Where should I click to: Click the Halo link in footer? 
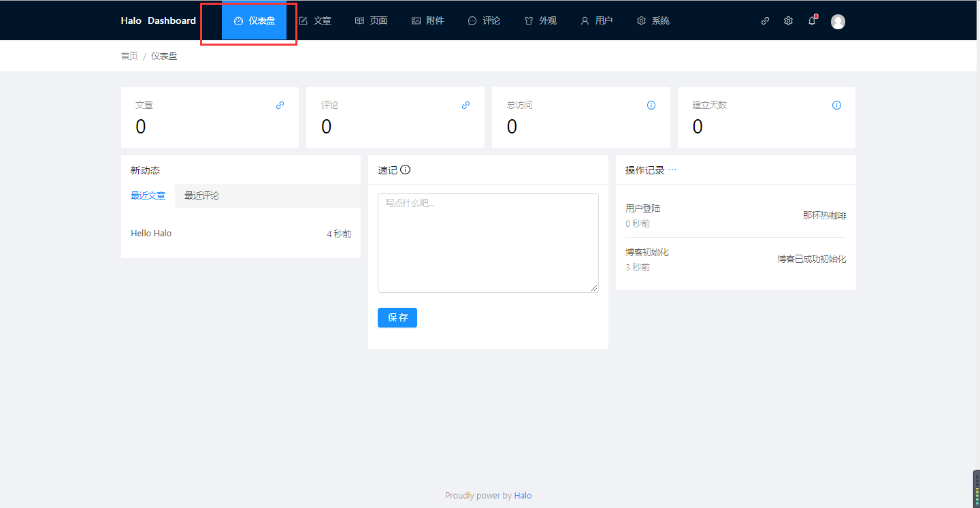pyautogui.click(x=523, y=496)
